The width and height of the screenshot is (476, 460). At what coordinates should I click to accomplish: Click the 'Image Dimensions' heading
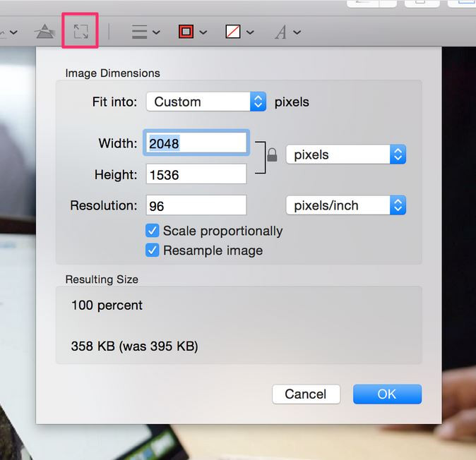112,73
